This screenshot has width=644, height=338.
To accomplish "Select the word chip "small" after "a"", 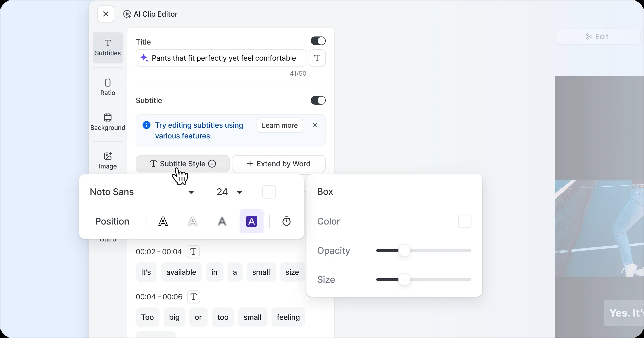I will tap(261, 272).
